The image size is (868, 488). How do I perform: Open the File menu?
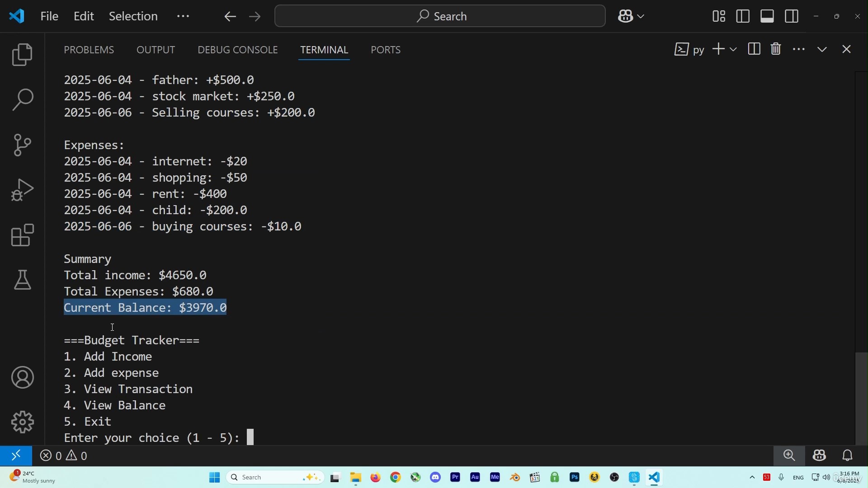[49, 16]
